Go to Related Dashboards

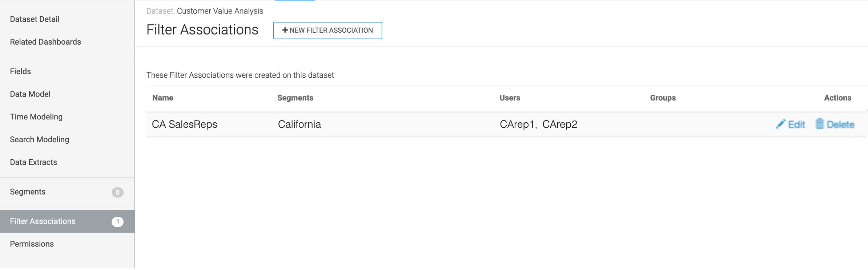(x=45, y=42)
